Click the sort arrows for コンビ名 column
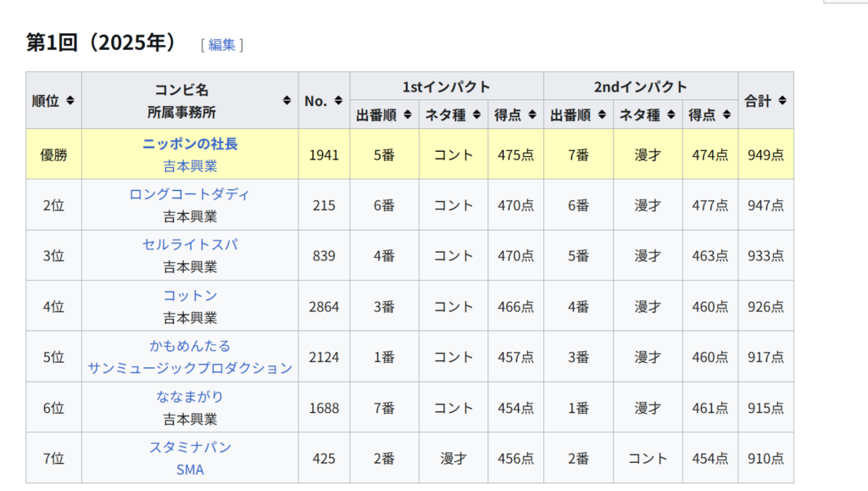 coord(287,100)
